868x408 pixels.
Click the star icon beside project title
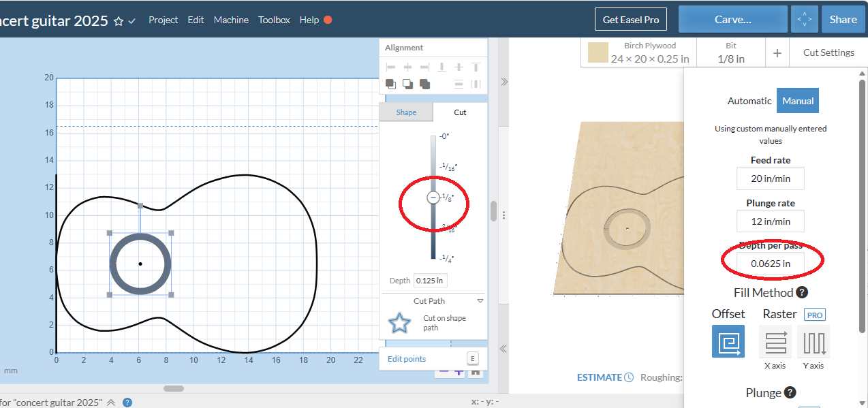click(119, 20)
